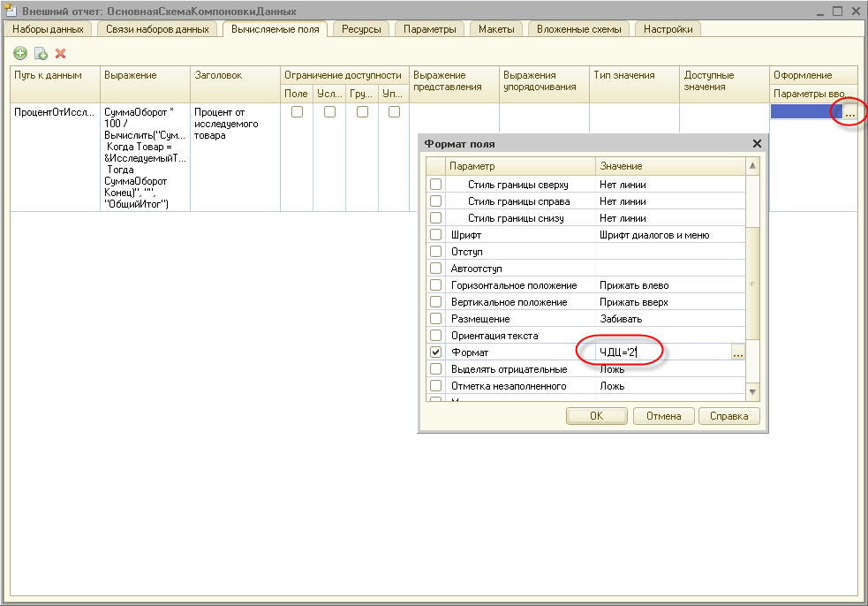Viewport: 868px width, 606px height.
Task: Select the Выражение cell with СуммаОборот formula
Action: click(x=146, y=157)
